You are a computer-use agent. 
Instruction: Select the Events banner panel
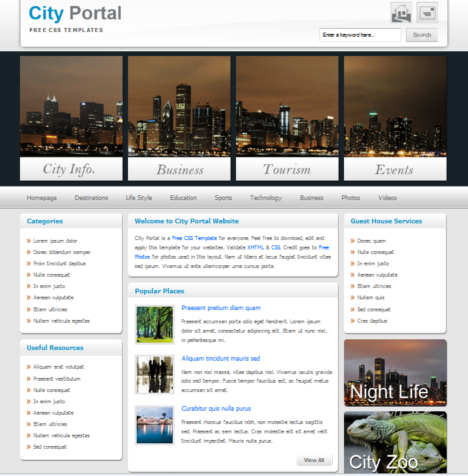[x=395, y=118]
